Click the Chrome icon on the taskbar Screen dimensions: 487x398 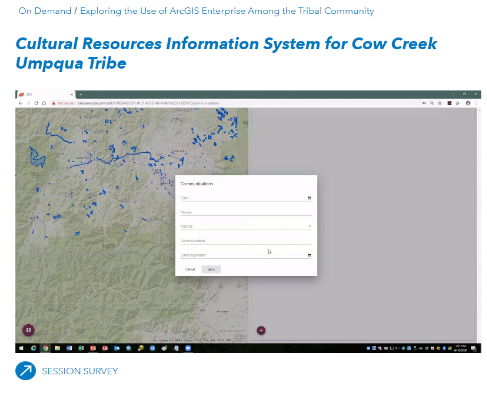(45, 348)
